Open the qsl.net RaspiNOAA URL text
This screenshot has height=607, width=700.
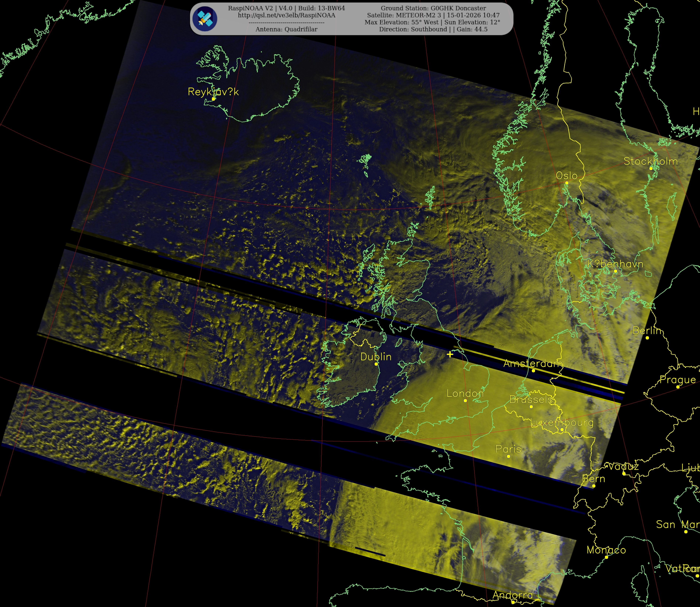(x=286, y=15)
